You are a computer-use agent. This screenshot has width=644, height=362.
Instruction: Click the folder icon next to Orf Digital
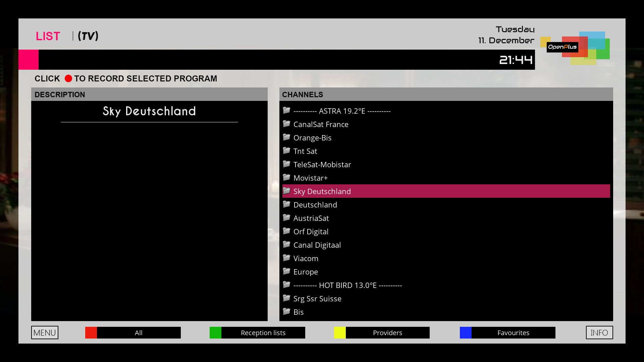286,231
